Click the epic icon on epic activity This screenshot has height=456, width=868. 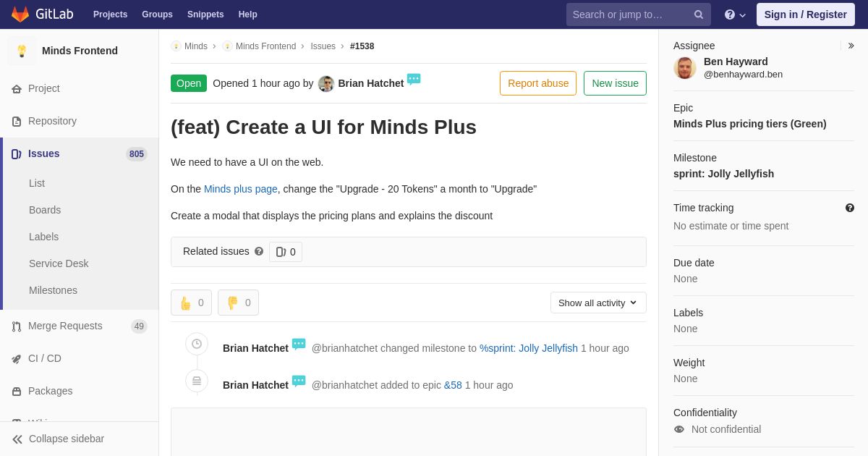(x=197, y=381)
